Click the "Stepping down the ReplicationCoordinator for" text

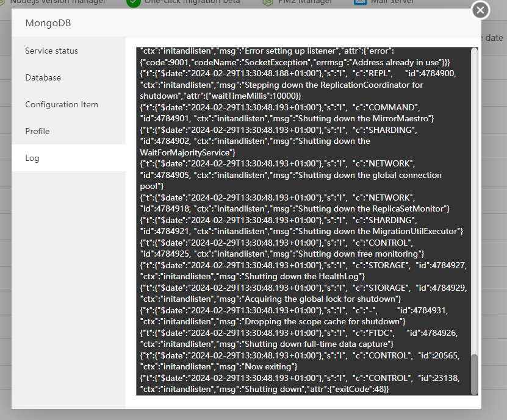[x=334, y=85]
